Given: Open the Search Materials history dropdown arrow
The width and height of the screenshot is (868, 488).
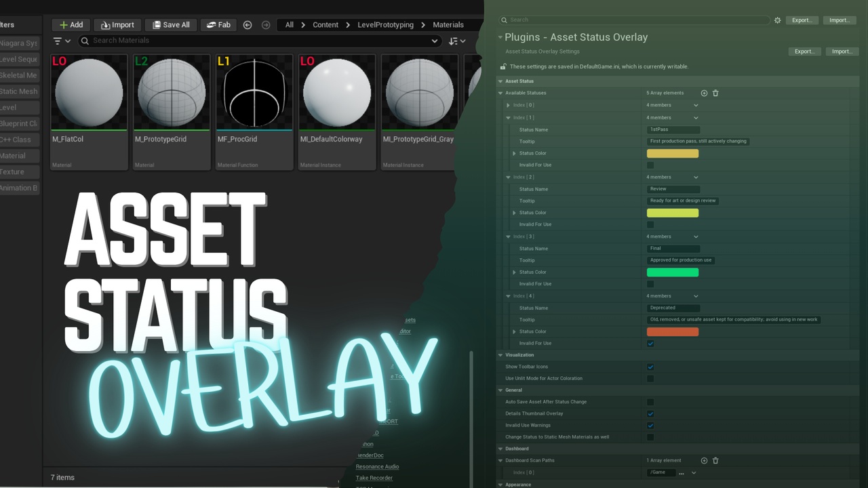Looking at the screenshot, I should coord(435,41).
